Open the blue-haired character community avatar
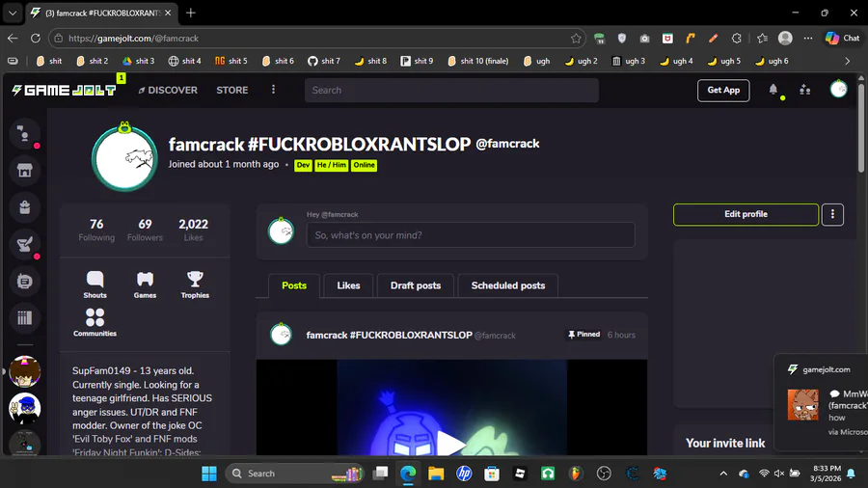This screenshot has width=868, height=488. point(24,408)
